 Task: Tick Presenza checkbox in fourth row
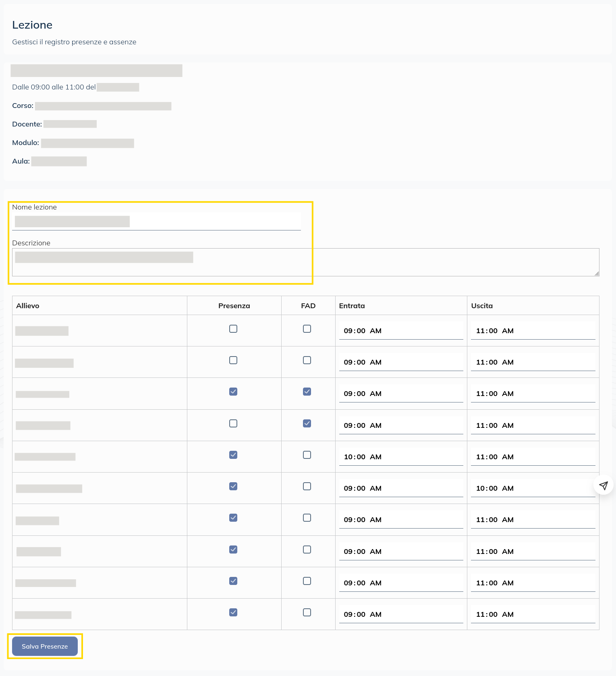[233, 423]
